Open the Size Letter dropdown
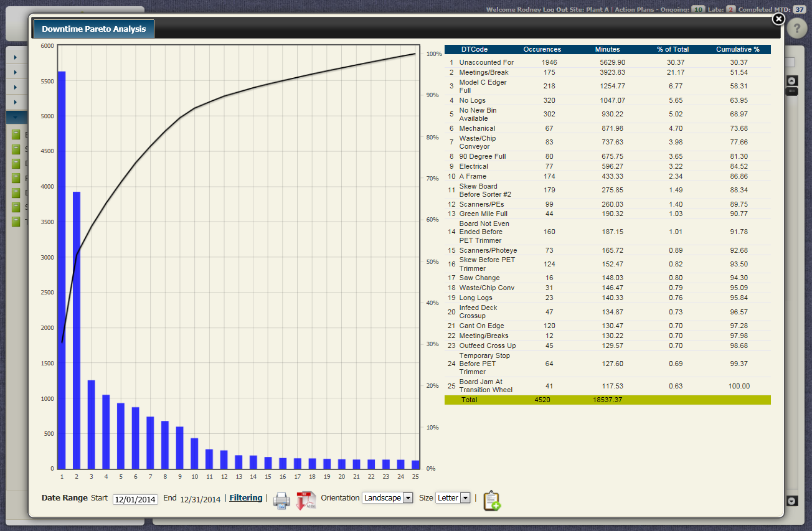812x531 pixels. coord(453,498)
